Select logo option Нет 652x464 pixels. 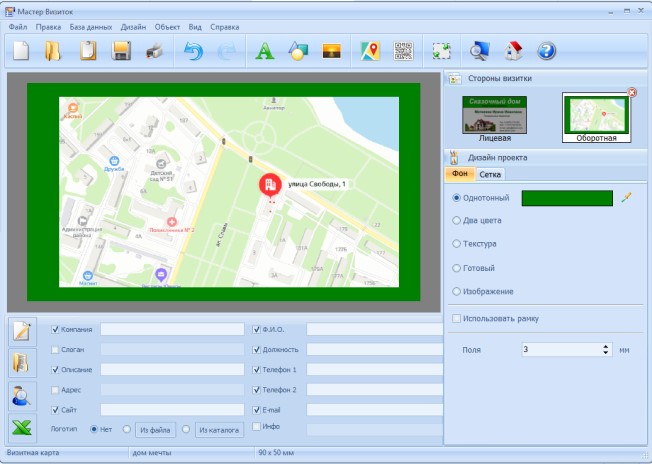94,429
